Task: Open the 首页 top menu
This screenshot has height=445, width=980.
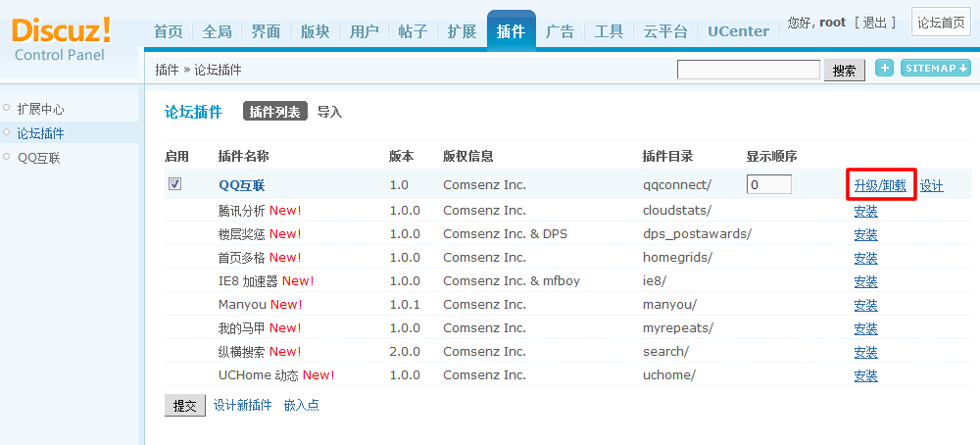Action: [x=169, y=31]
